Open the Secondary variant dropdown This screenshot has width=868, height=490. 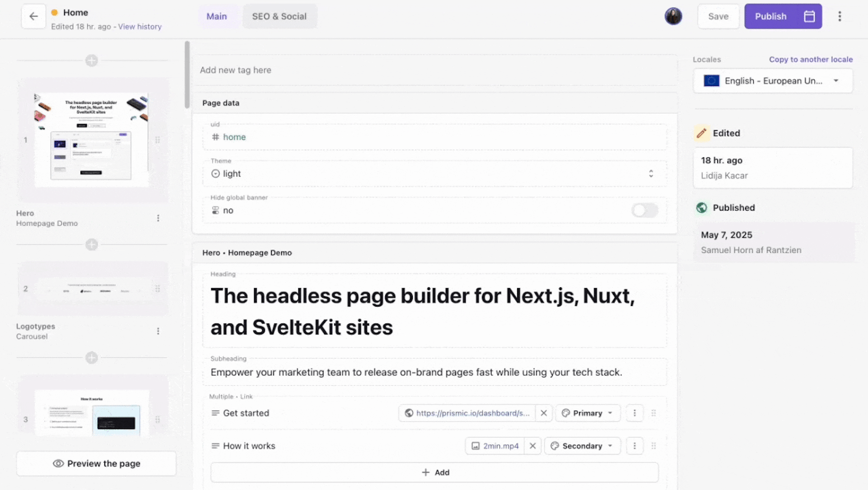582,446
